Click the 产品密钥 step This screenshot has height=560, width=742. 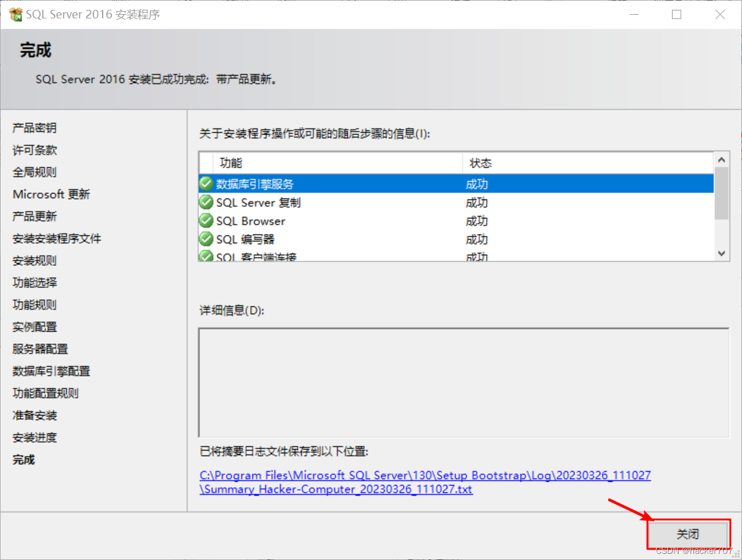[34, 128]
